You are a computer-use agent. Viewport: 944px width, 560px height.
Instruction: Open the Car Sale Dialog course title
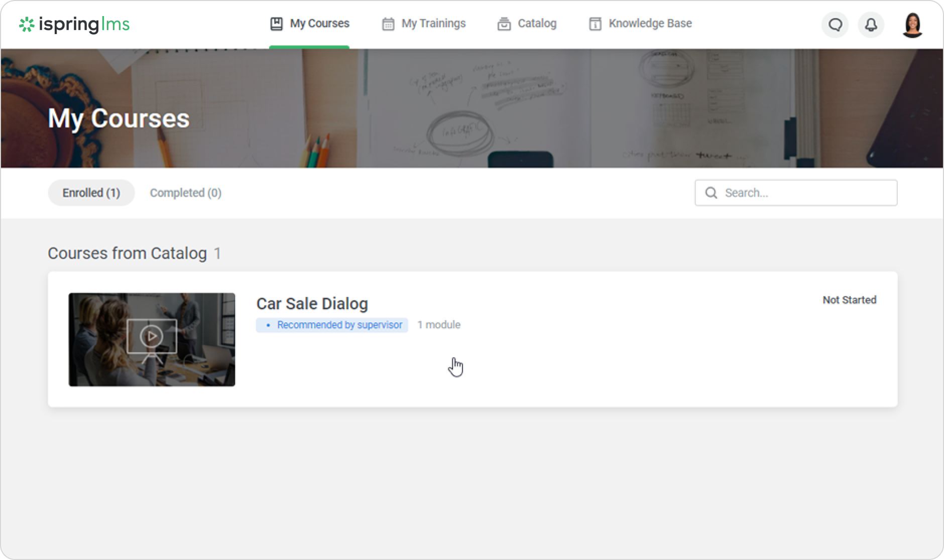pos(312,304)
